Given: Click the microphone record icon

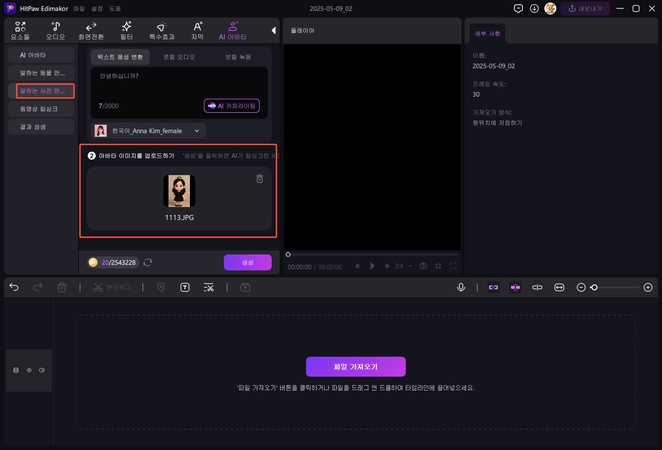Looking at the screenshot, I should [x=461, y=287].
